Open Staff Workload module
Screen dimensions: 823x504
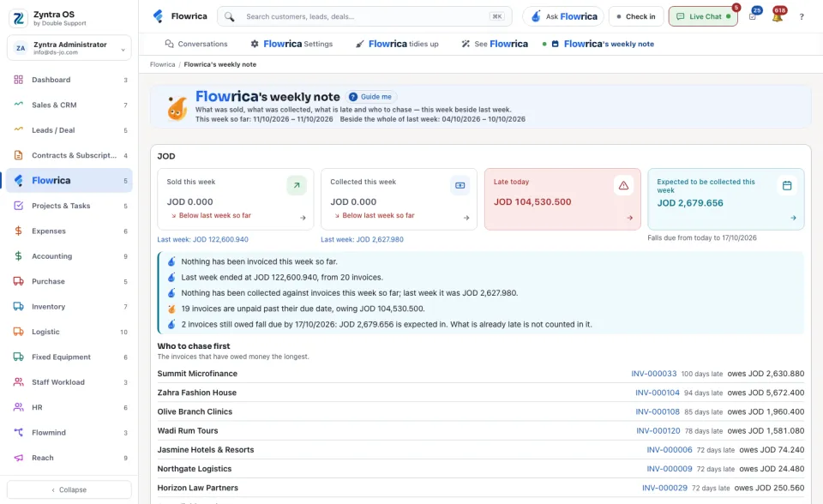69,382
